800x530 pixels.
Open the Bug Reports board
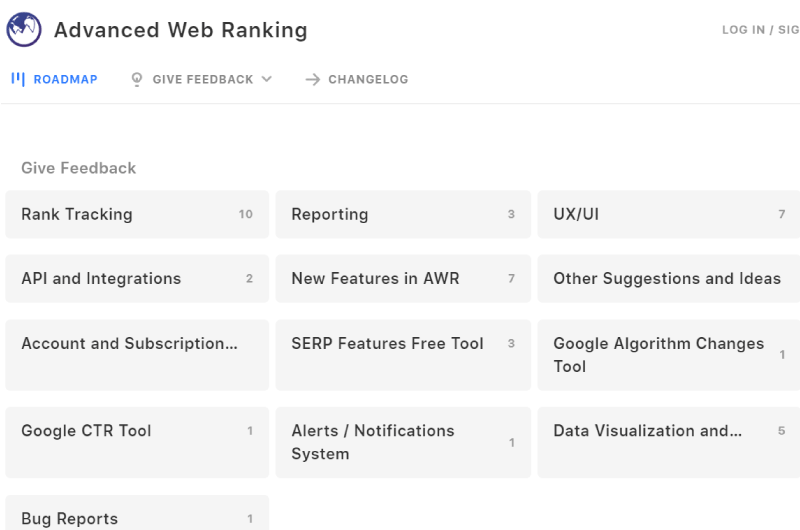pyautogui.click(x=137, y=513)
